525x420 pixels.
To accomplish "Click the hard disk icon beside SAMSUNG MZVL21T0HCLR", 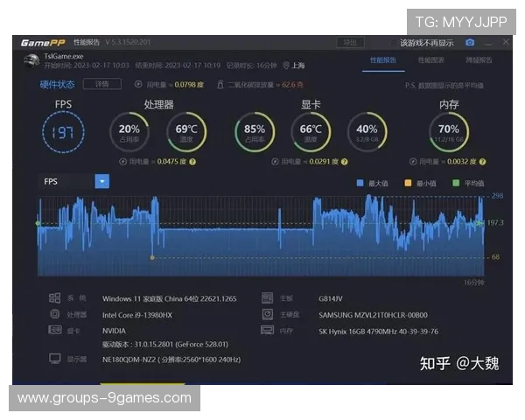I will coord(267,314).
